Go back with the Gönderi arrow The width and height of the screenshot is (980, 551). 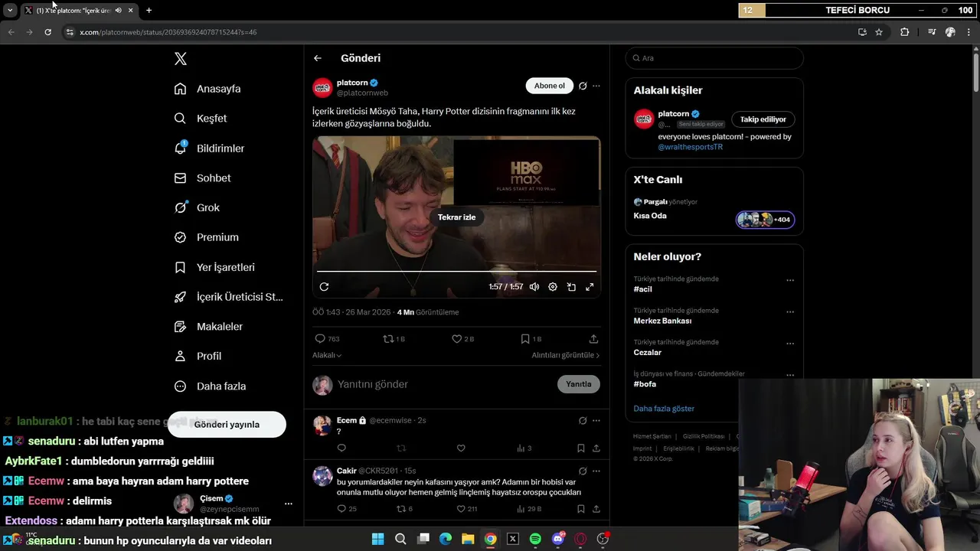pyautogui.click(x=318, y=58)
